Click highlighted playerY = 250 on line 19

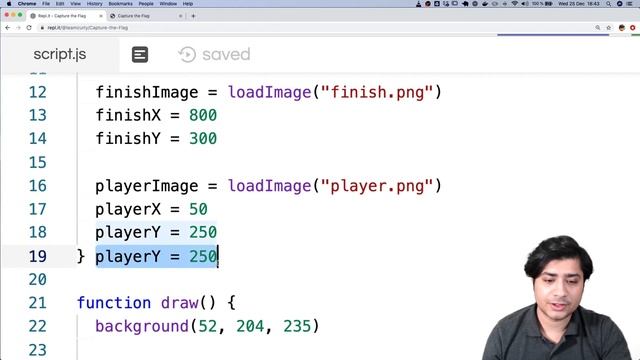(x=156, y=256)
